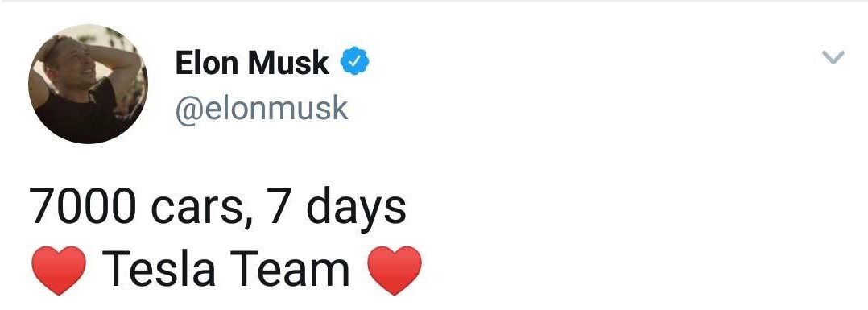The height and width of the screenshot is (310, 868).
Task: Click the "Tesla Team" text line
Action: click(x=225, y=269)
